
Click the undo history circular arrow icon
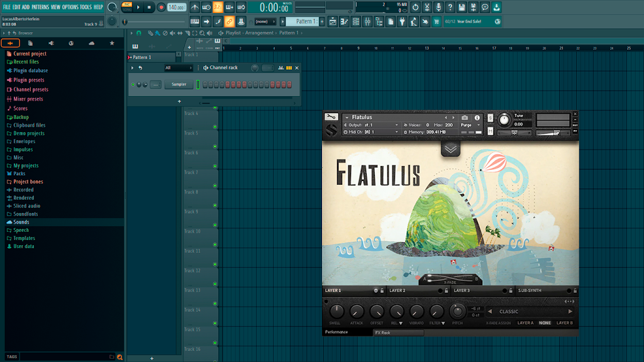pyautogui.click(x=416, y=8)
